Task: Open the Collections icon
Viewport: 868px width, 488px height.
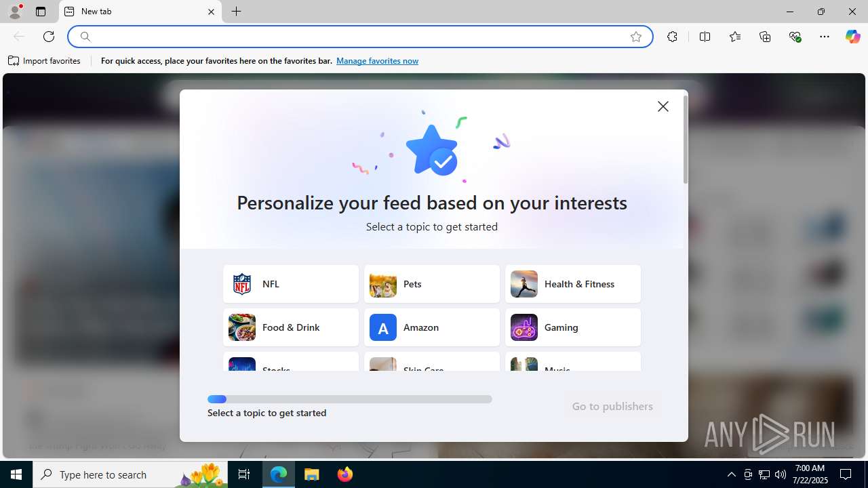Action: click(765, 37)
